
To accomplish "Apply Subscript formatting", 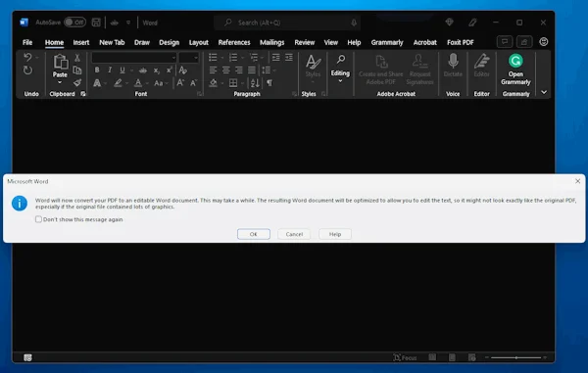I will [x=157, y=70].
